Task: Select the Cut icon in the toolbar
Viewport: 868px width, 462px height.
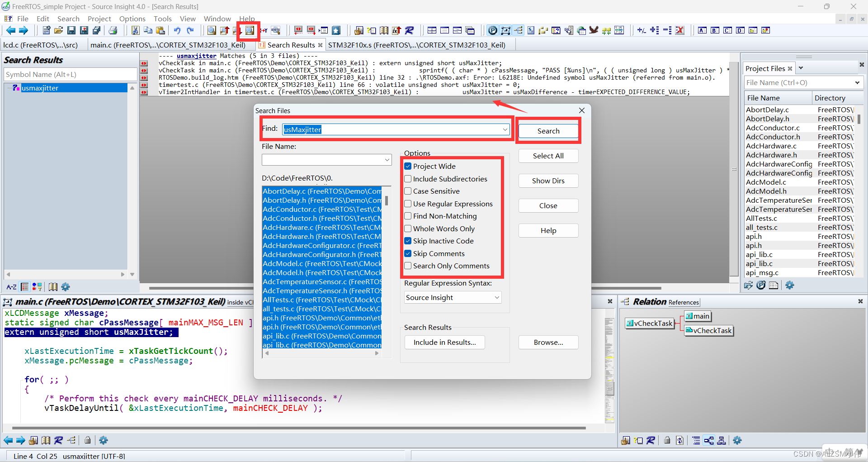Action: [x=135, y=30]
